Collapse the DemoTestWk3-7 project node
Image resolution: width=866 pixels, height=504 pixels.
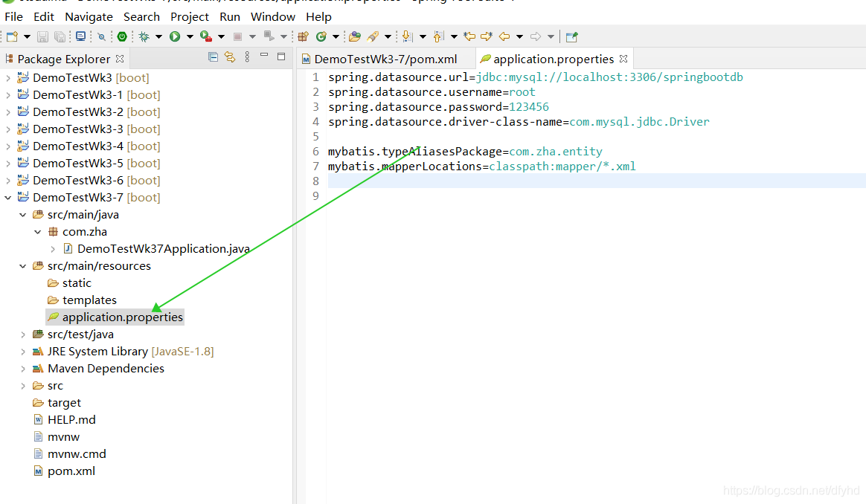8,198
